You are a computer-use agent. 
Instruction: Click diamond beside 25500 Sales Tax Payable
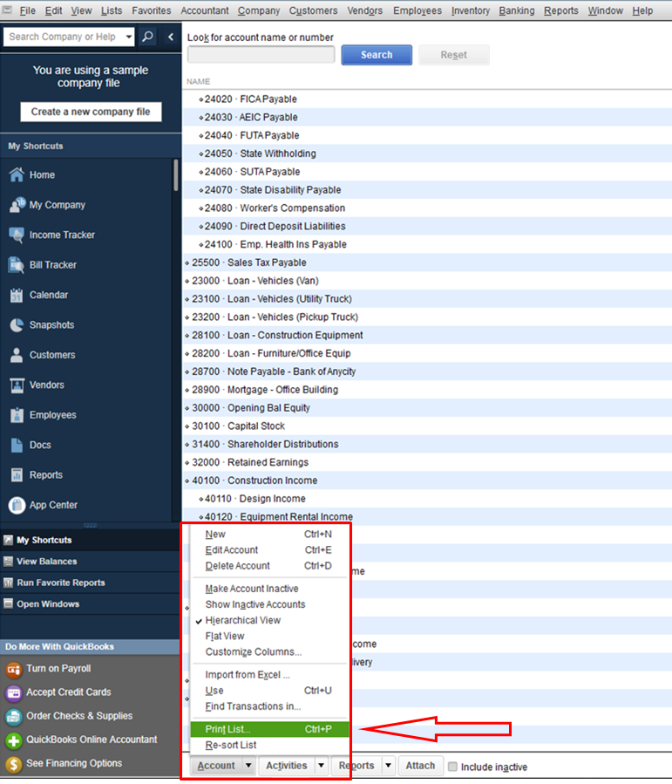187,263
